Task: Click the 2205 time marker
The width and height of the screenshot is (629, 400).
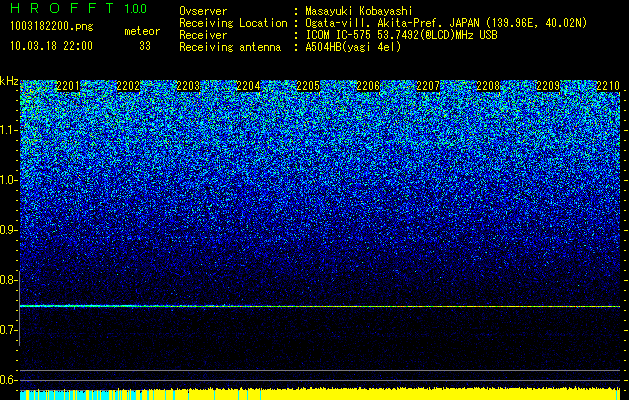Action: click(308, 86)
